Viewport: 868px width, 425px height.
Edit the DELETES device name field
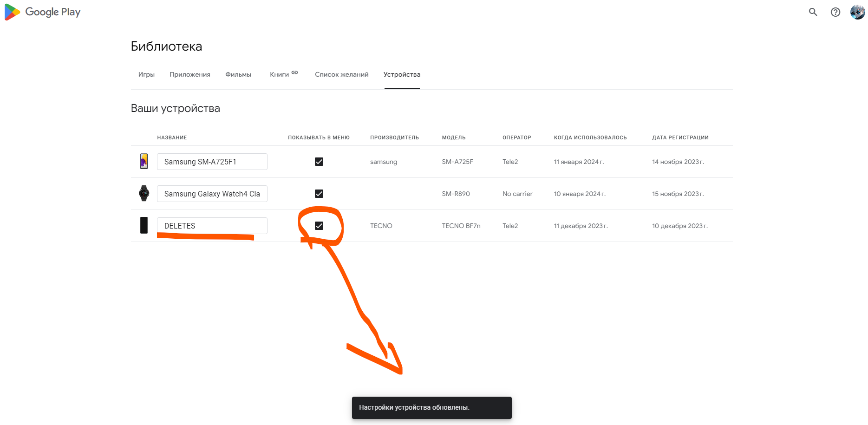[212, 226]
